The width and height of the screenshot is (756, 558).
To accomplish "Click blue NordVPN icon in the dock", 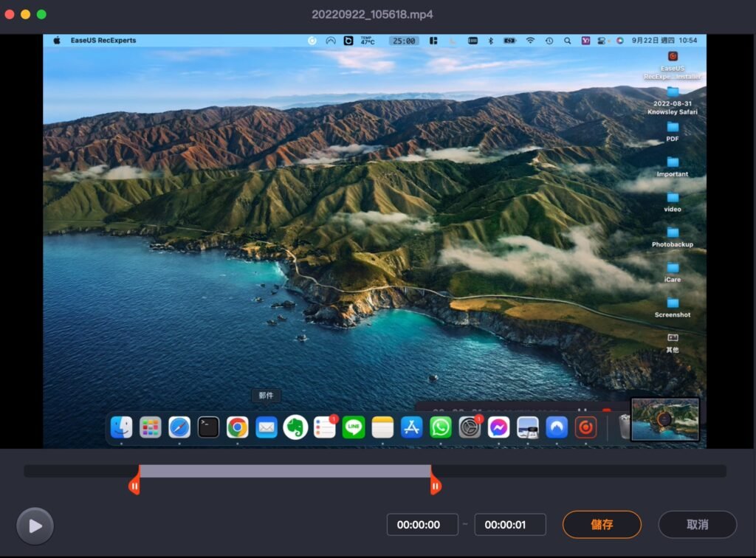I will pos(557,427).
